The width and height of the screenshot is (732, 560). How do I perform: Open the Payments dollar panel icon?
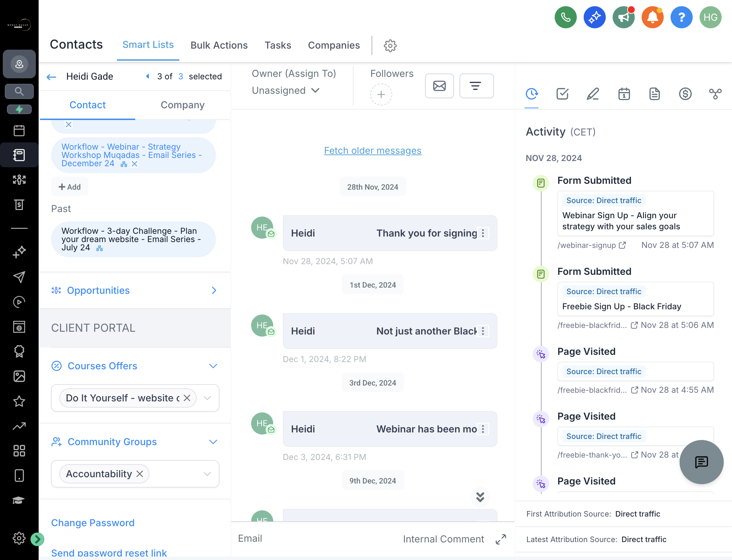[685, 94]
